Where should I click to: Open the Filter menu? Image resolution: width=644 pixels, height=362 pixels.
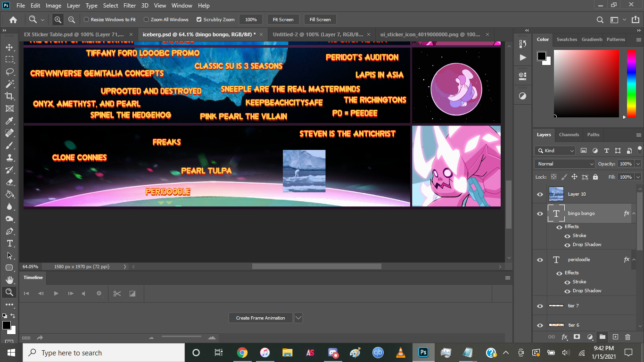(x=129, y=6)
